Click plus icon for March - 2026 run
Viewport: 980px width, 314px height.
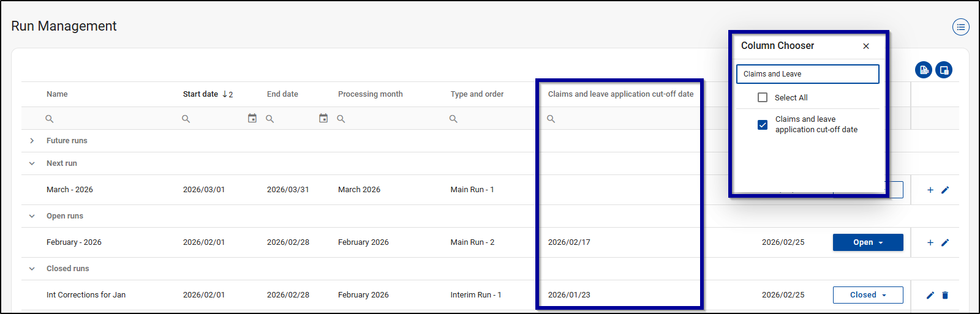[x=930, y=190]
